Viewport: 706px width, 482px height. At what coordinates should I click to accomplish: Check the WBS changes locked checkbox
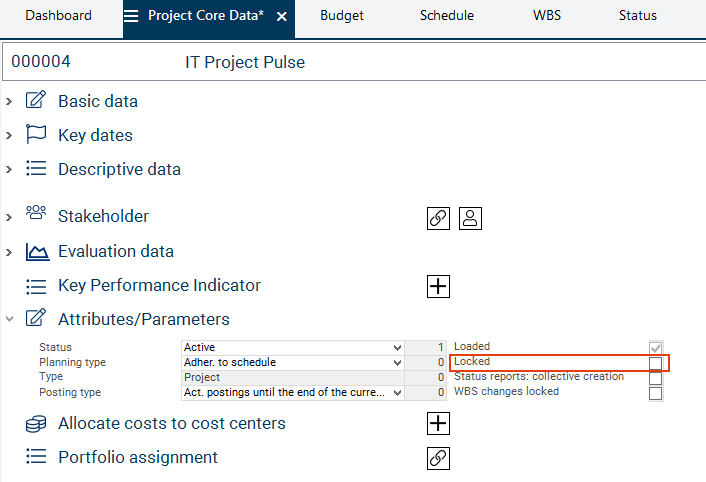coord(655,393)
